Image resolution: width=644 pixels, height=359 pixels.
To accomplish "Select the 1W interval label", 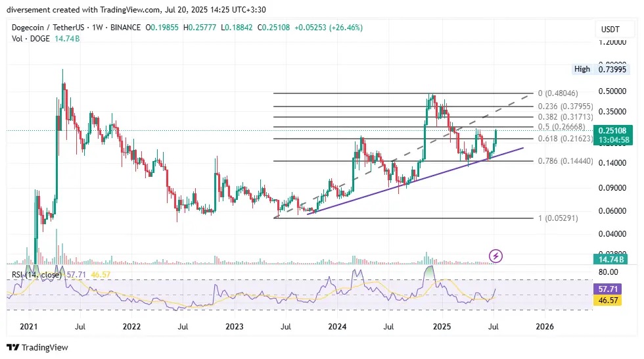I will (97, 28).
